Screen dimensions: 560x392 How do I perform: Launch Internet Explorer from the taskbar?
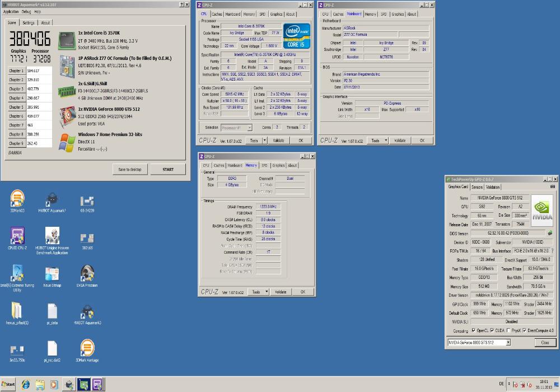[x=25, y=385]
